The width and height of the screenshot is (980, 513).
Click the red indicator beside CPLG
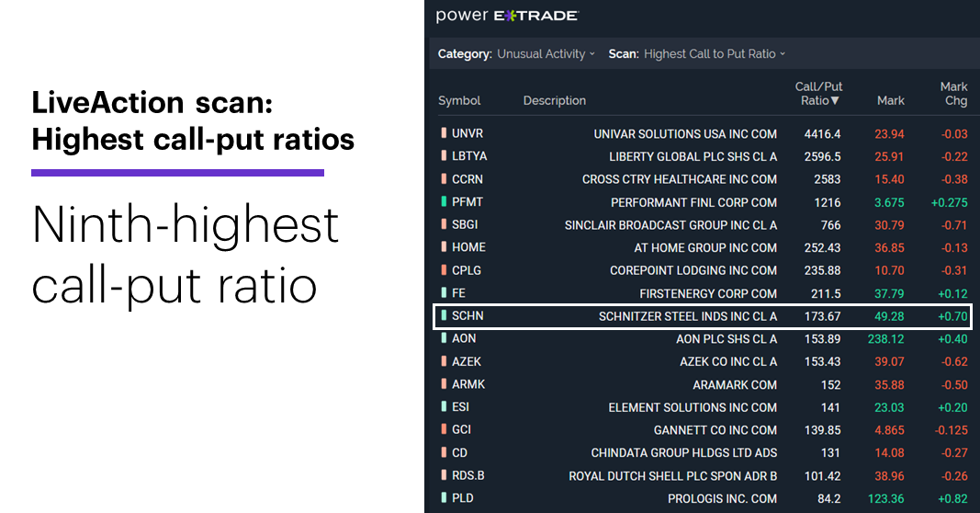point(444,270)
